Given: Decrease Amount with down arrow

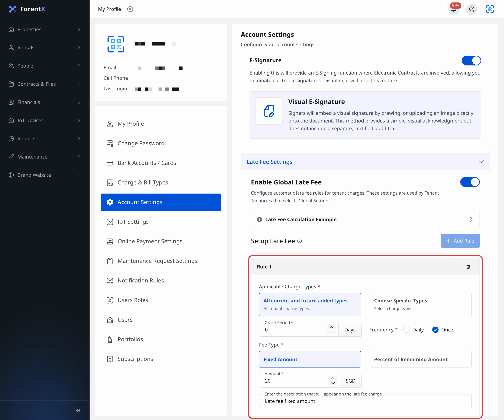Looking at the screenshot, I should point(333,383).
